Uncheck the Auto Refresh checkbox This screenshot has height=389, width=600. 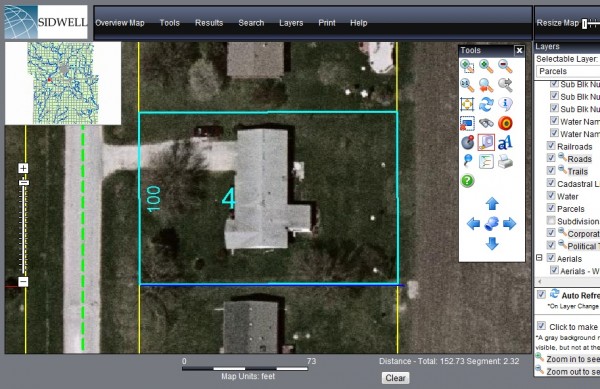[541, 294]
